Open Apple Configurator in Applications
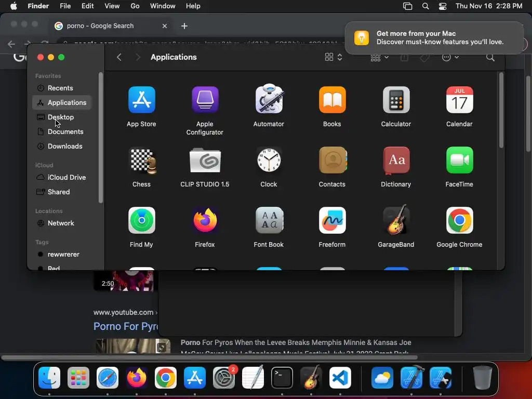The image size is (532, 399). click(x=205, y=100)
